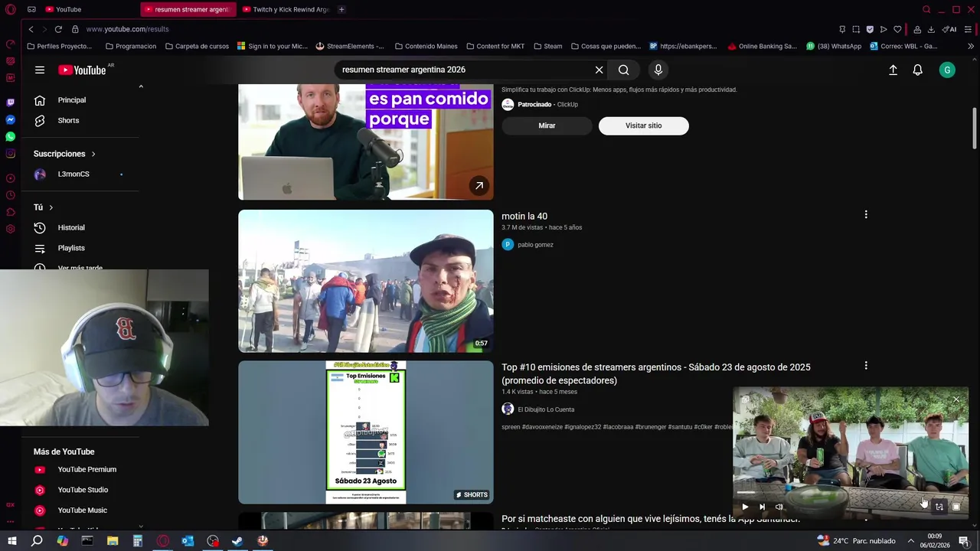Click the Visitar sitio button
Screen dimensions: 980x551
[x=643, y=126]
